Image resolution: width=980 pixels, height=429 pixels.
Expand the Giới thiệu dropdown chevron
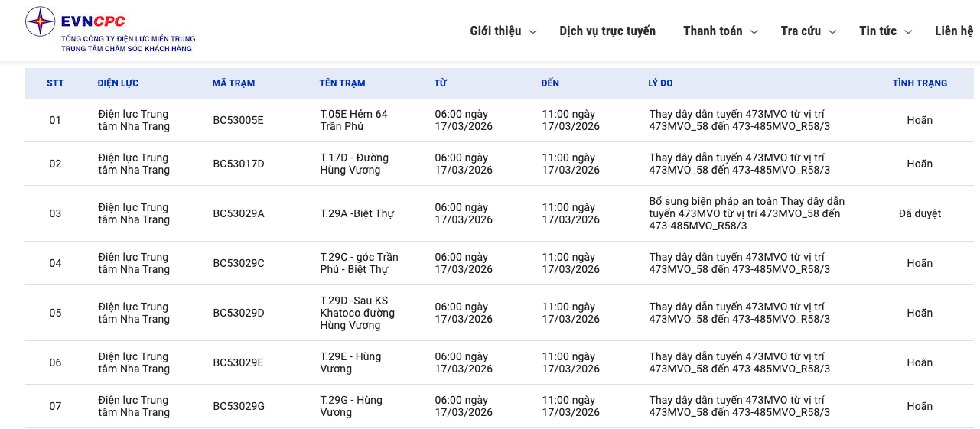[533, 32]
